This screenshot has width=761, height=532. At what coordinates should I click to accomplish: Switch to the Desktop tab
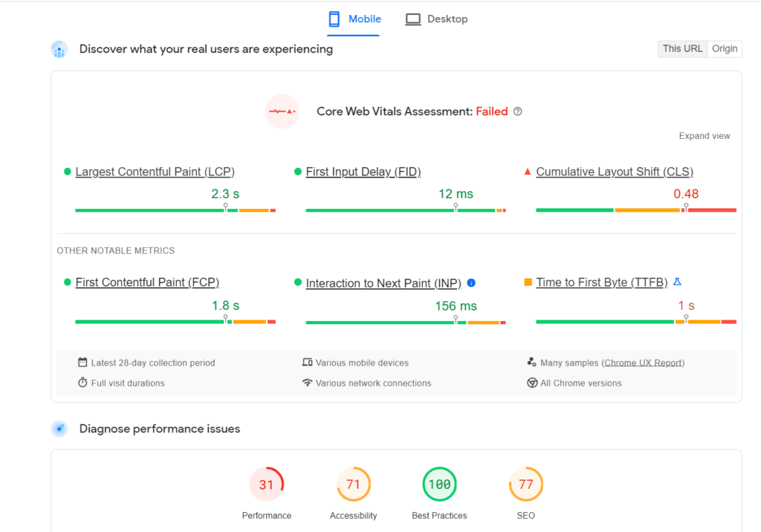437,19
